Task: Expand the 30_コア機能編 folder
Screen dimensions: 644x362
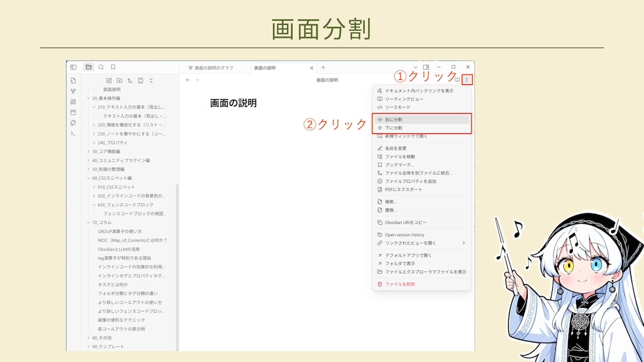Action: [x=89, y=151]
